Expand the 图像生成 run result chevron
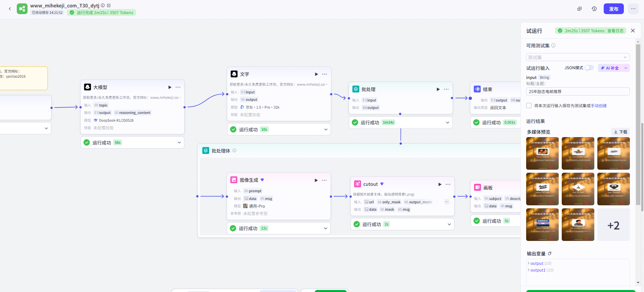This screenshot has width=644, height=292. pos(325,228)
